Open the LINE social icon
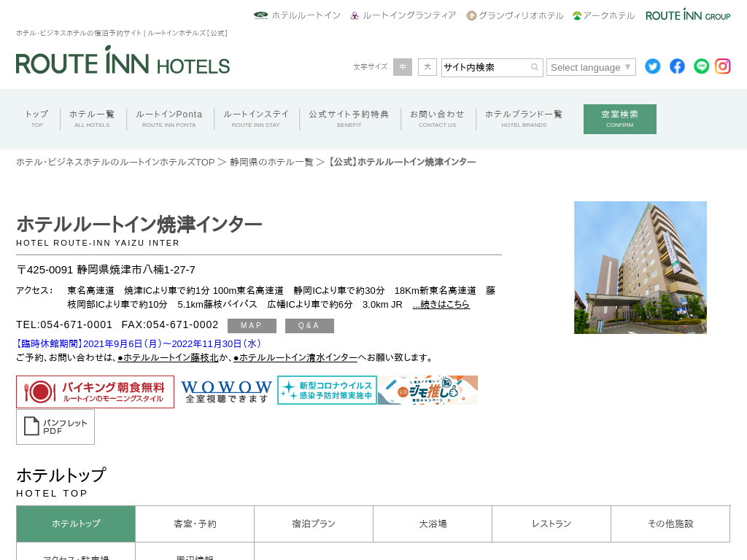 coord(701,66)
